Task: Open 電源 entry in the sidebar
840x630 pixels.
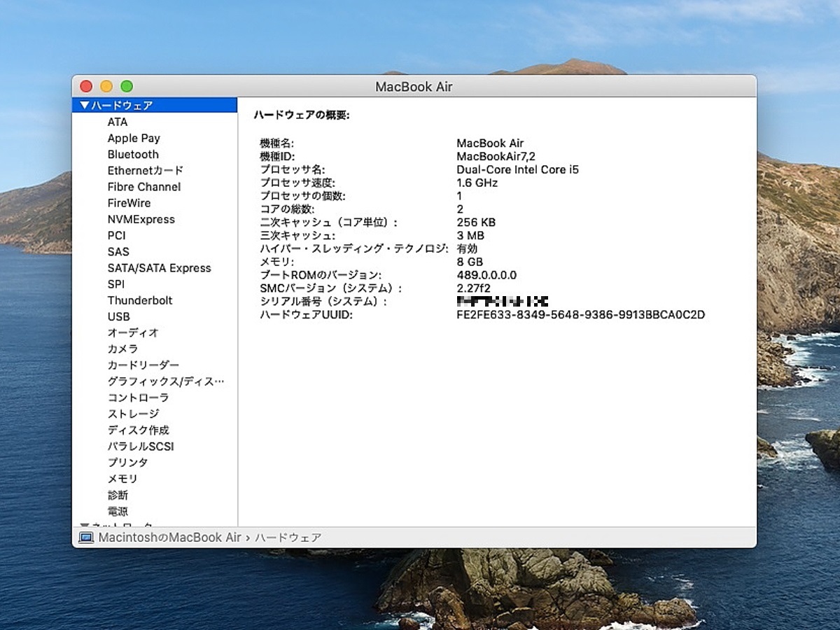Action: click(x=118, y=511)
